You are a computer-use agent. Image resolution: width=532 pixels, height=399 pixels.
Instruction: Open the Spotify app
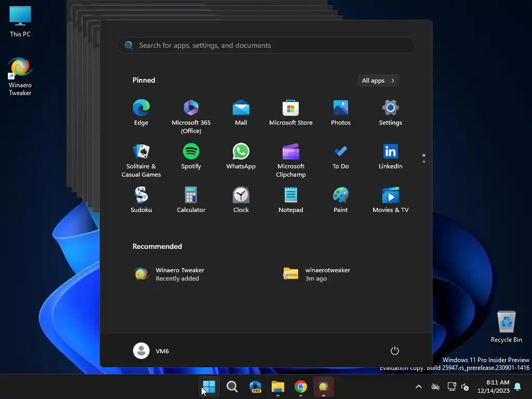click(x=191, y=157)
